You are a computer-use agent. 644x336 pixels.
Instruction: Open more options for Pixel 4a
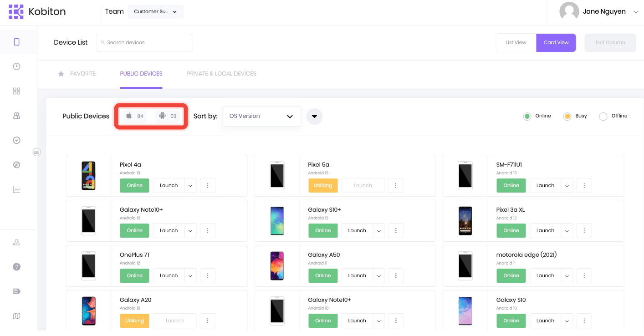pyautogui.click(x=208, y=185)
